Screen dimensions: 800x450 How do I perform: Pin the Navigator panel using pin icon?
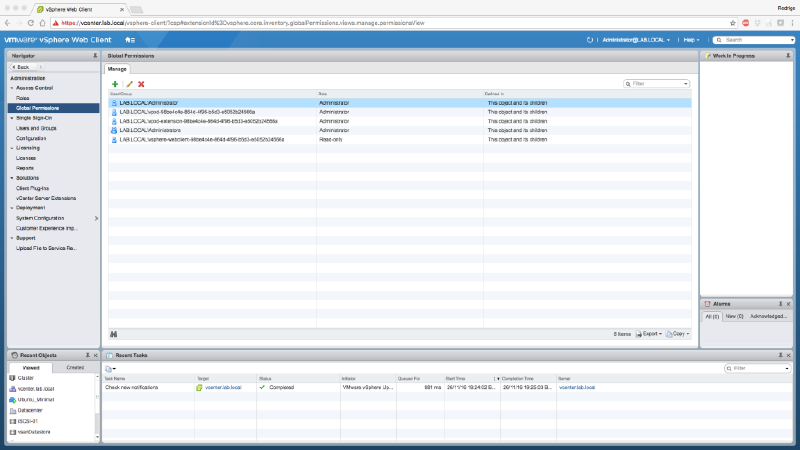pyautogui.click(x=95, y=56)
